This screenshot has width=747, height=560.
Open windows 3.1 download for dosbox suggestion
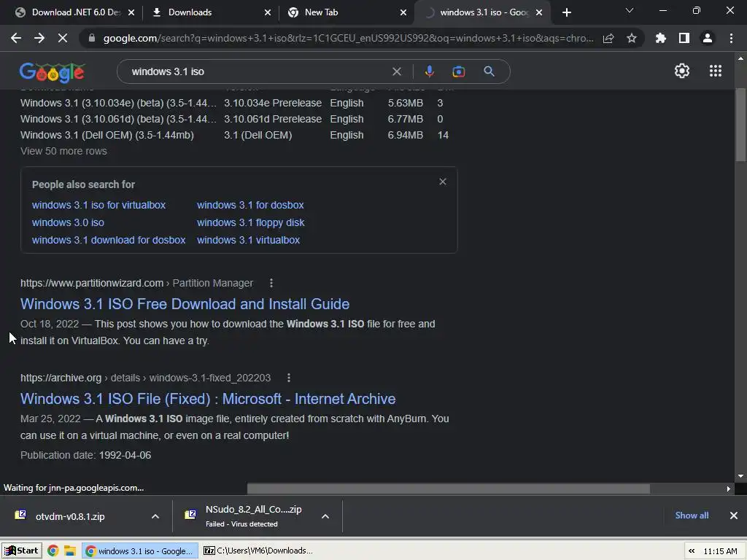pos(109,240)
